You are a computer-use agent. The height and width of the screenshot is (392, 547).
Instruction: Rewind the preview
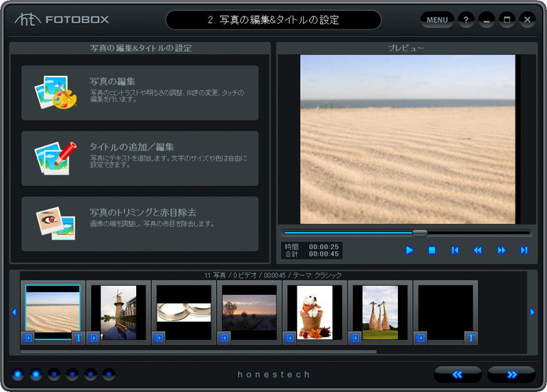coord(477,250)
